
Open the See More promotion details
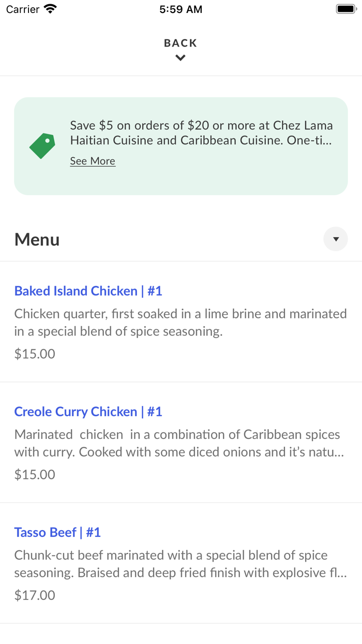click(93, 161)
